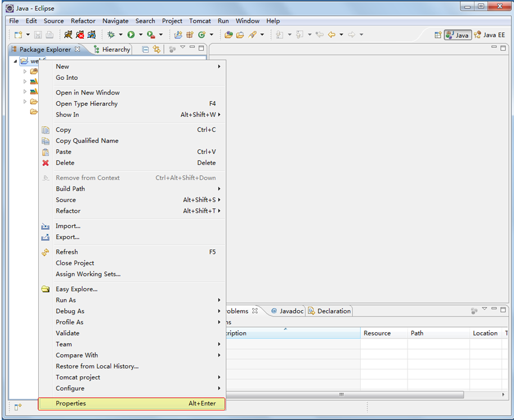The height and width of the screenshot is (420, 514).
Task: Click the Print toolbar icon
Action: pyautogui.click(x=50, y=34)
